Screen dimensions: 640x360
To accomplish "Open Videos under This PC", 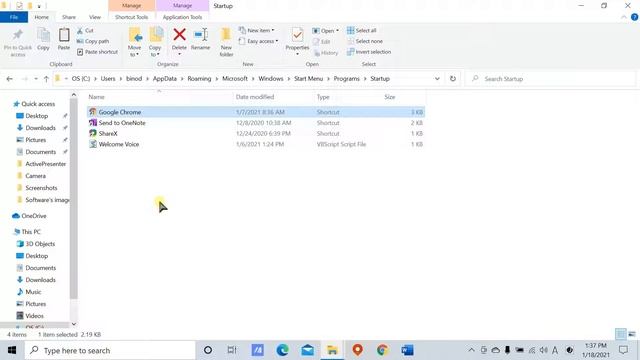I will pos(34,316).
